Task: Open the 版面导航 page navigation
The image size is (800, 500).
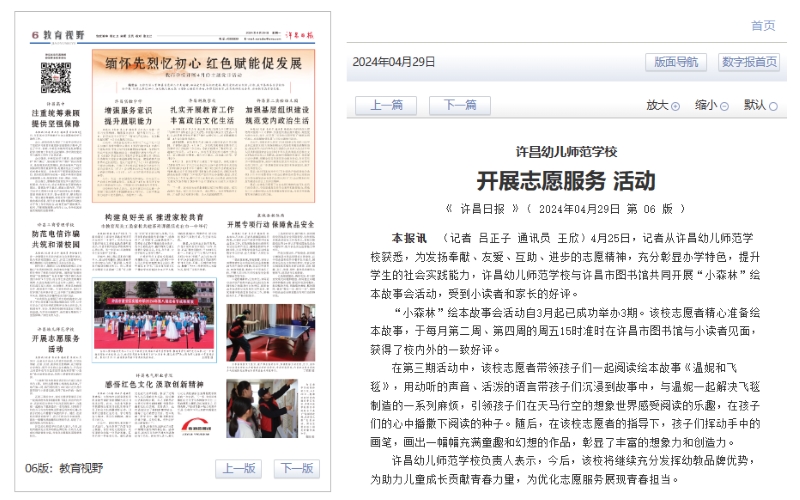Action: point(677,62)
